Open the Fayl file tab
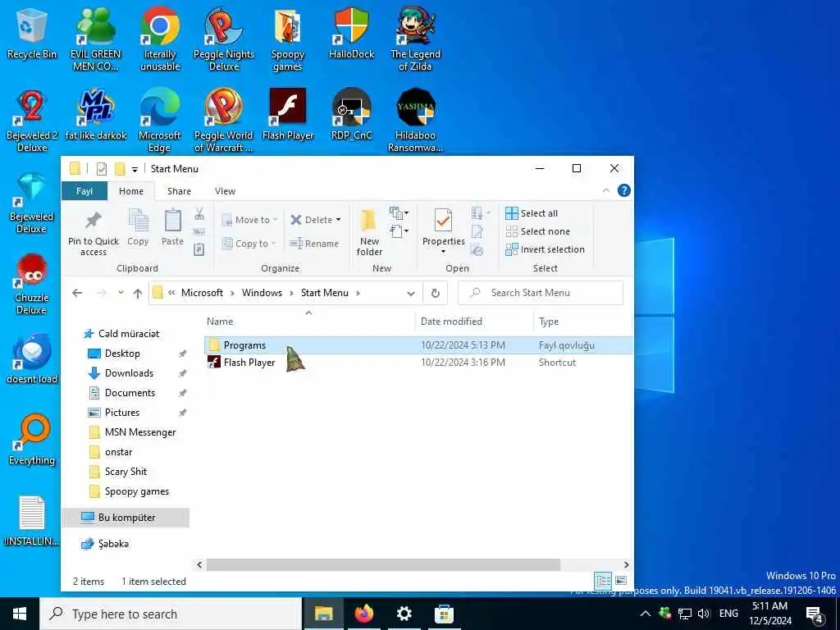840x630 pixels. click(x=84, y=191)
